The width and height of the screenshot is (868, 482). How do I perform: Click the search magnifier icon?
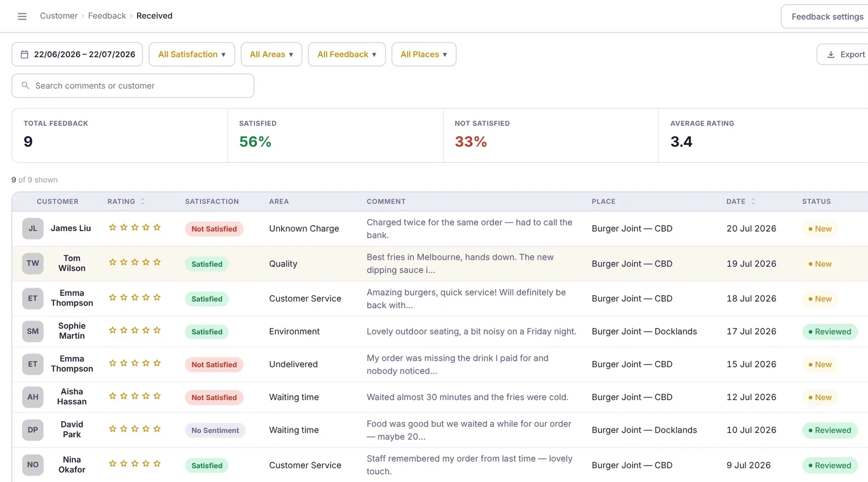(25, 86)
